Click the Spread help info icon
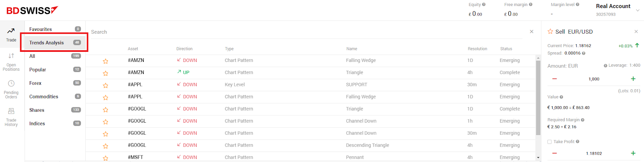Viewport: 644px width, 162px height. [584, 53]
